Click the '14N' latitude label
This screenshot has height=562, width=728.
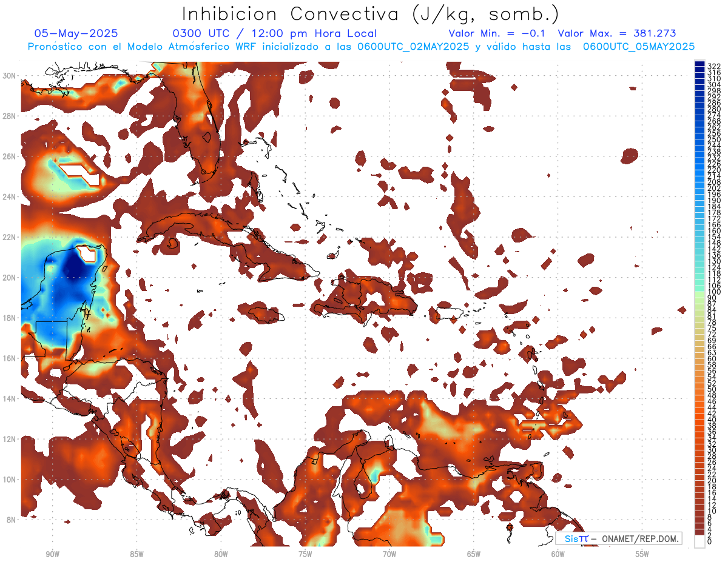pos(10,399)
